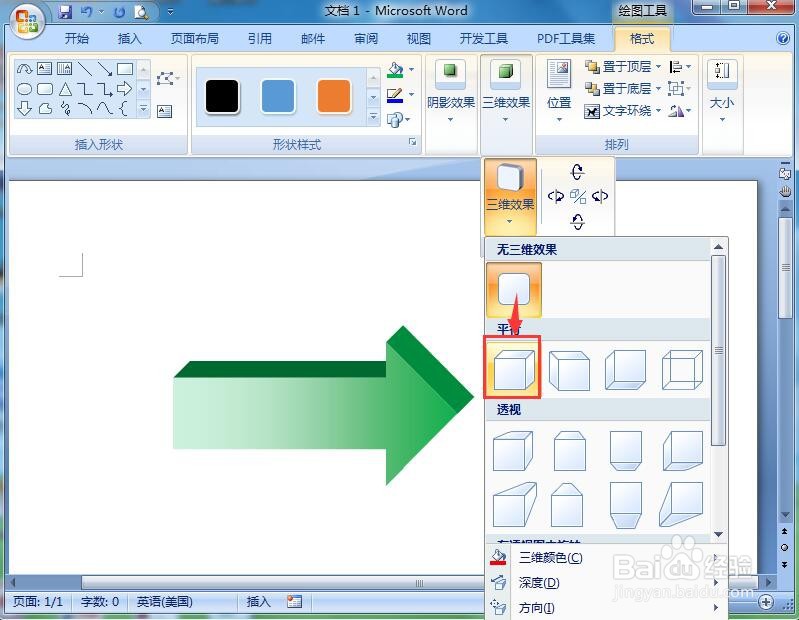The image size is (799, 620).
Task: Click the draw text box icon
Action: pyautogui.click(x=165, y=111)
